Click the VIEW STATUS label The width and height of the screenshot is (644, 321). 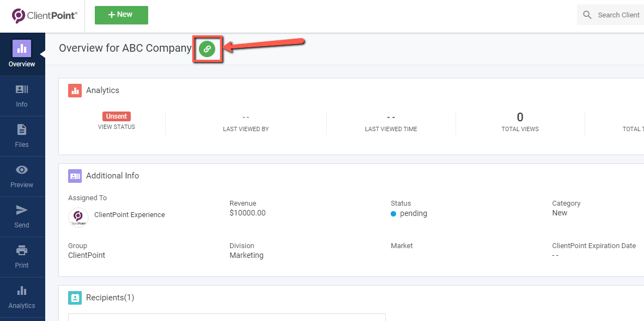click(x=117, y=127)
